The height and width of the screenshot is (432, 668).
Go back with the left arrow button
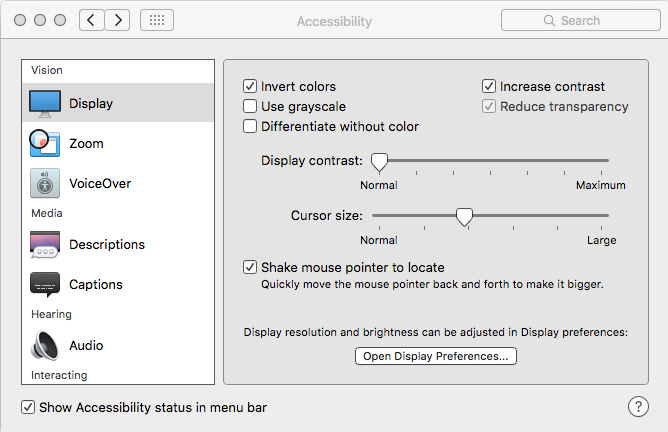pyautogui.click(x=92, y=20)
